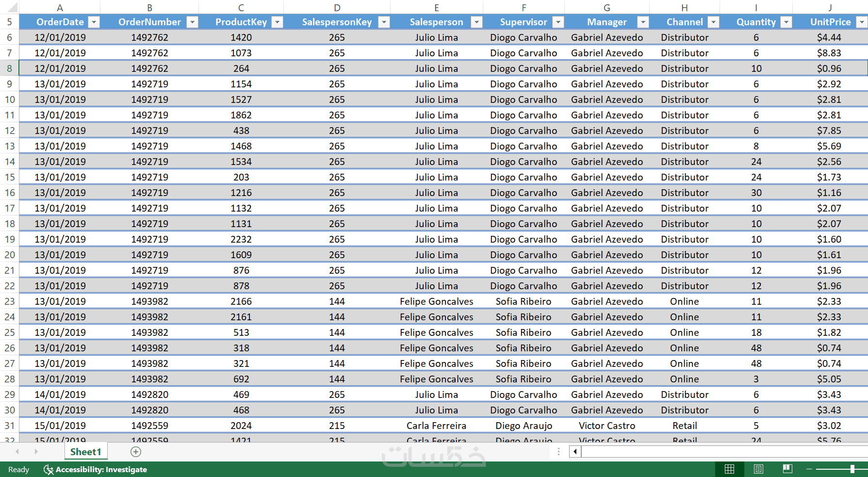
Task: Select unit price $5.69 cell
Action: 829,146
